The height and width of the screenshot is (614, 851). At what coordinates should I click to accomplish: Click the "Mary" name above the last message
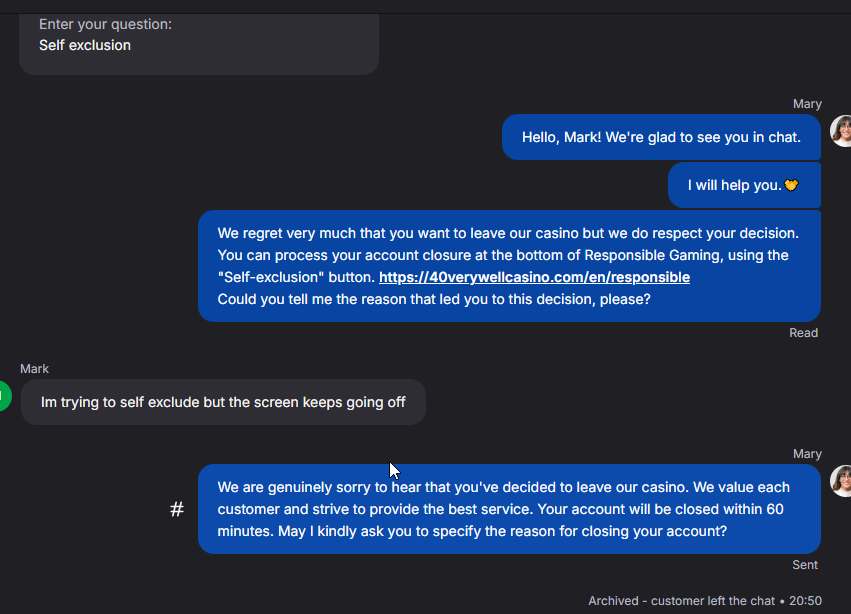point(807,454)
